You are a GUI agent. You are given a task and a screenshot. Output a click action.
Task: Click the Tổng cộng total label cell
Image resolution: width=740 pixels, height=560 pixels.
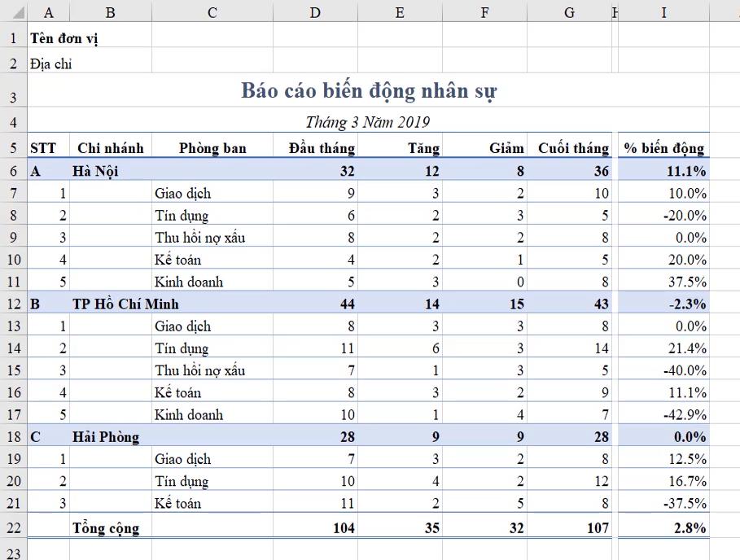107,527
